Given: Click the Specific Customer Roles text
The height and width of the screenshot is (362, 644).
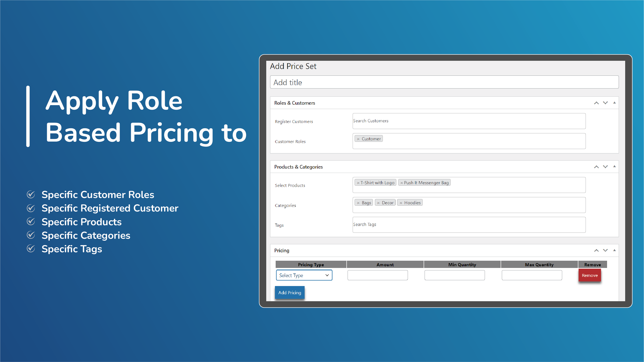Looking at the screenshot, I should click(x=98, y=195).
